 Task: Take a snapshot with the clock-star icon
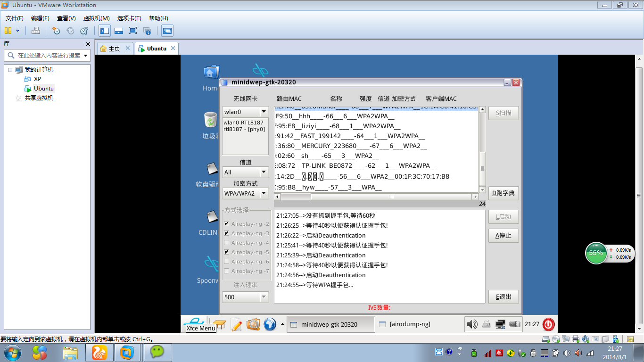(56, 31)
